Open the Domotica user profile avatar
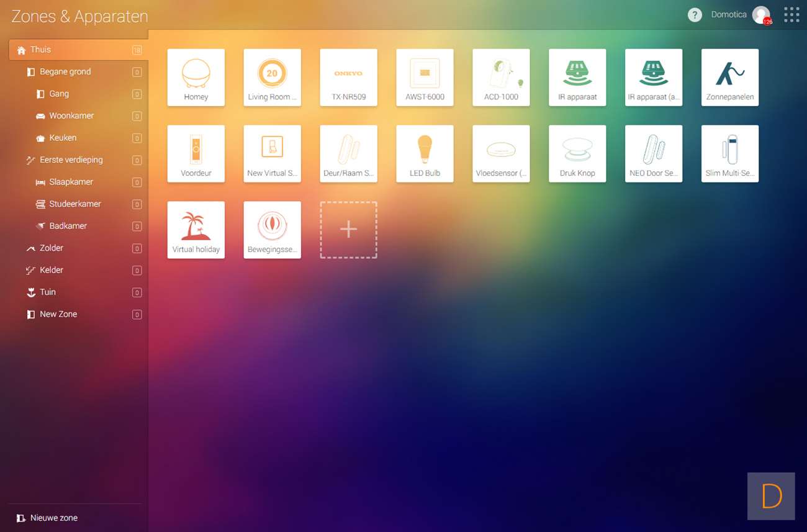The image size is (807, 532). point(761,15)
